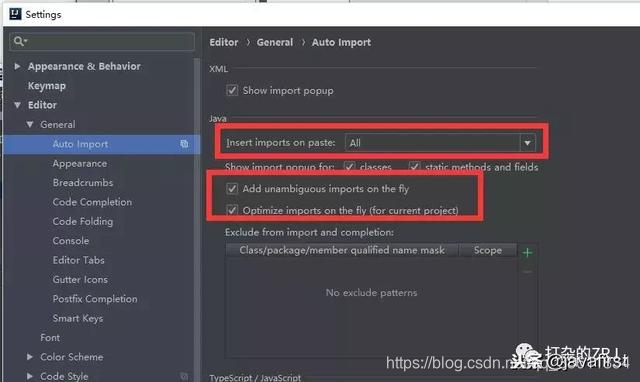The height and width of the screenshot is (382, 640).
Task: Click Editor in the breadcrumb path
Action: [224, 42]
